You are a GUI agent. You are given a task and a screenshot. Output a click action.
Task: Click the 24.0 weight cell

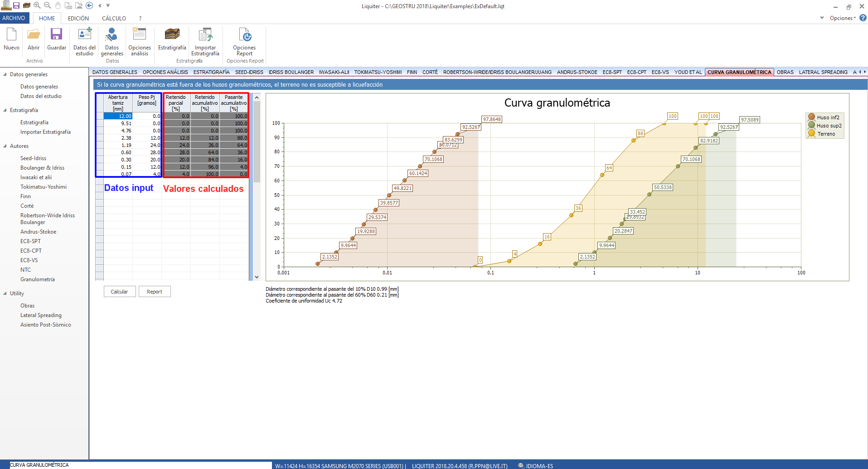pyautogui.click(x=147, y=145)
